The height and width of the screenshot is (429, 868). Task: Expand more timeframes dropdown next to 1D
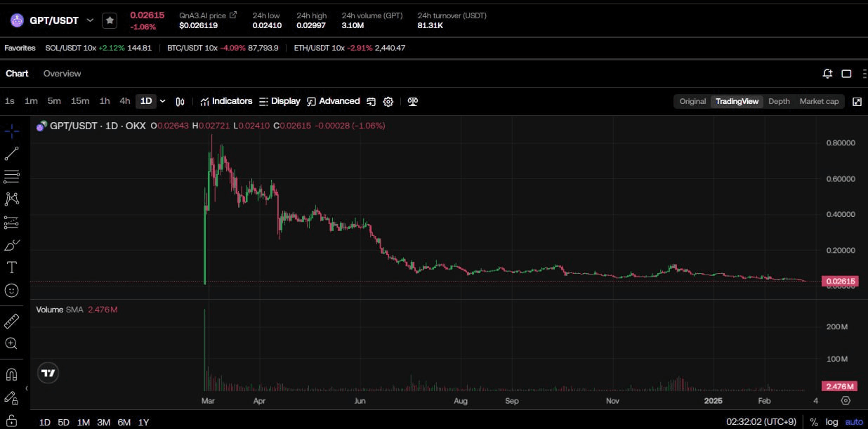pos(163,101)
